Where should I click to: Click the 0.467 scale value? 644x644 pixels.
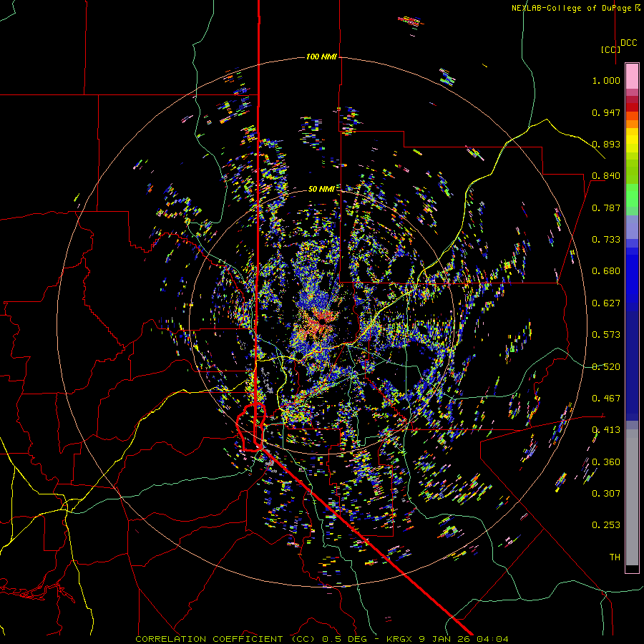coord(606,399)
